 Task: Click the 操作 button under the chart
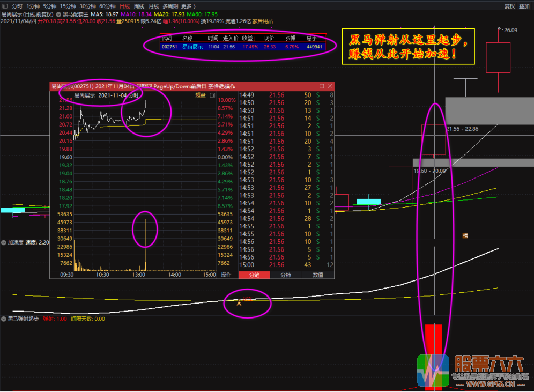click(x=227, y=275)
